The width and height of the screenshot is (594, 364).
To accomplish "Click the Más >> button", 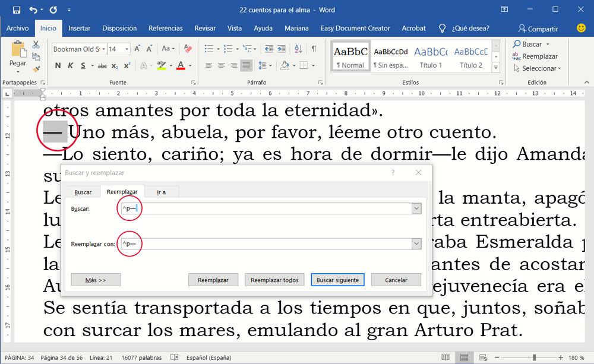I will pos(96,280).
